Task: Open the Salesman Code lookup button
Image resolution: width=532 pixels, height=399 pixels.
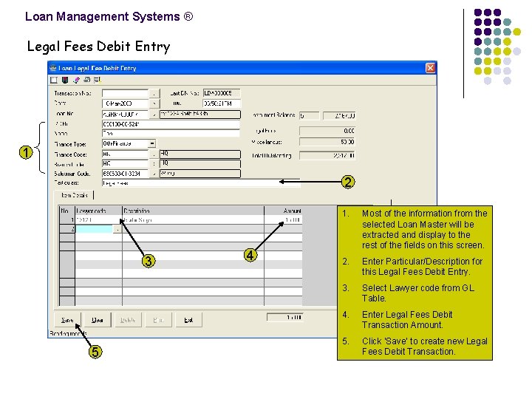Action: [x=154, y=174]
